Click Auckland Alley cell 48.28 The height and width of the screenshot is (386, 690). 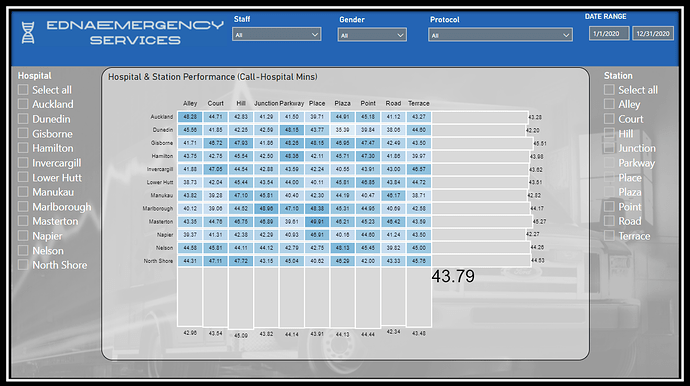190,117
